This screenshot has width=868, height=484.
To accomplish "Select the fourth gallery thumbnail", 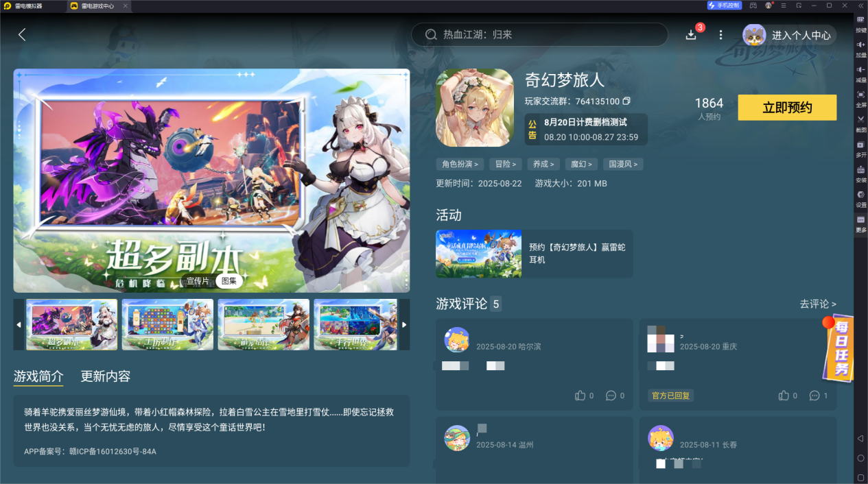I will point(355,325).
